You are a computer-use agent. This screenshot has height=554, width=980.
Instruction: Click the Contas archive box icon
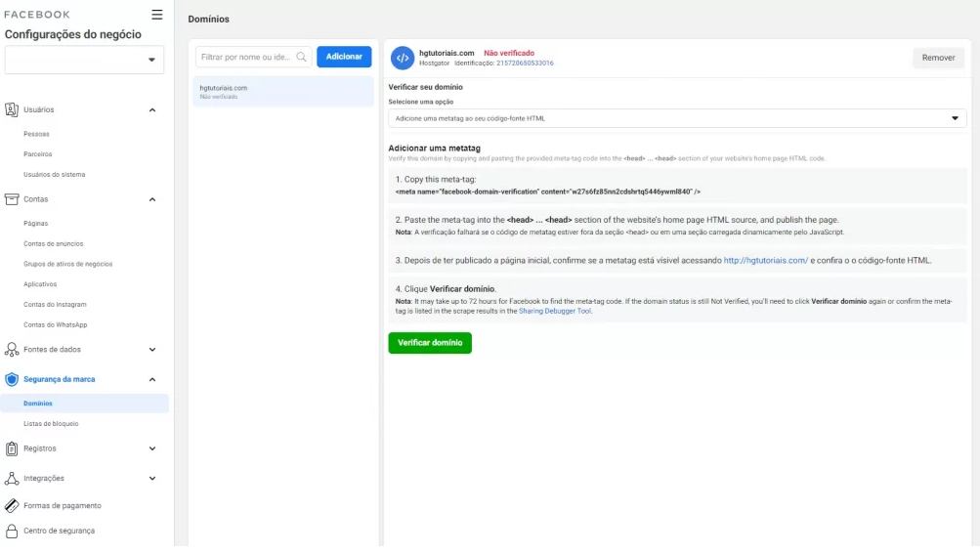pos(12,199)
